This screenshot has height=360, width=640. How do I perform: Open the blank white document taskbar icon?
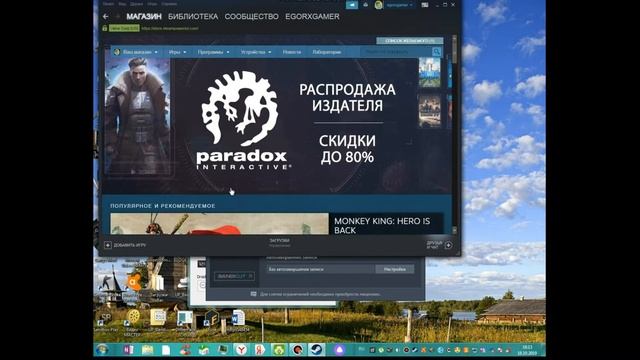point(166,350)
